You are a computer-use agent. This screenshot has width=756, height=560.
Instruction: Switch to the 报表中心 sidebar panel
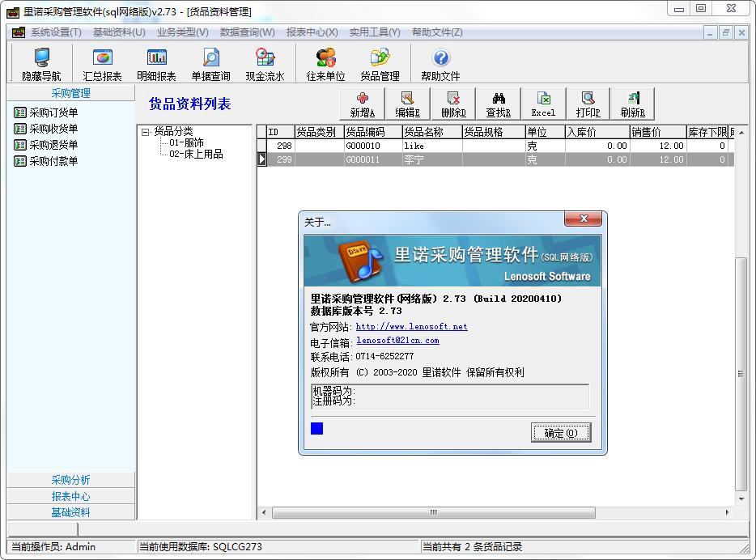click(71, 496)
